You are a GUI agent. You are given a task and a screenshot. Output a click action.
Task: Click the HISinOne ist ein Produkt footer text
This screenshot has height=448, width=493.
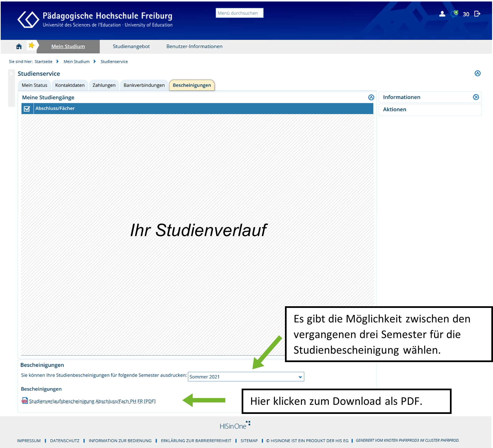[307, 440]
